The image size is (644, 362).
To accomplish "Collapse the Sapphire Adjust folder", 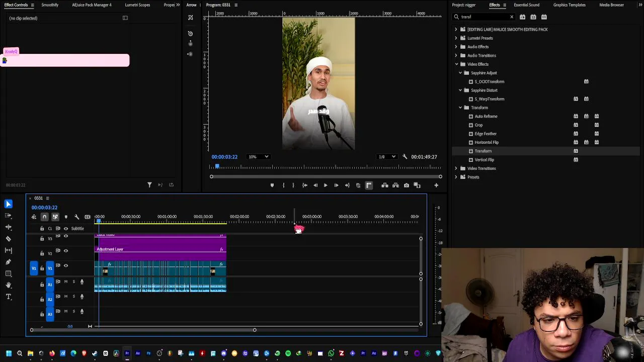I will point(460,73).
